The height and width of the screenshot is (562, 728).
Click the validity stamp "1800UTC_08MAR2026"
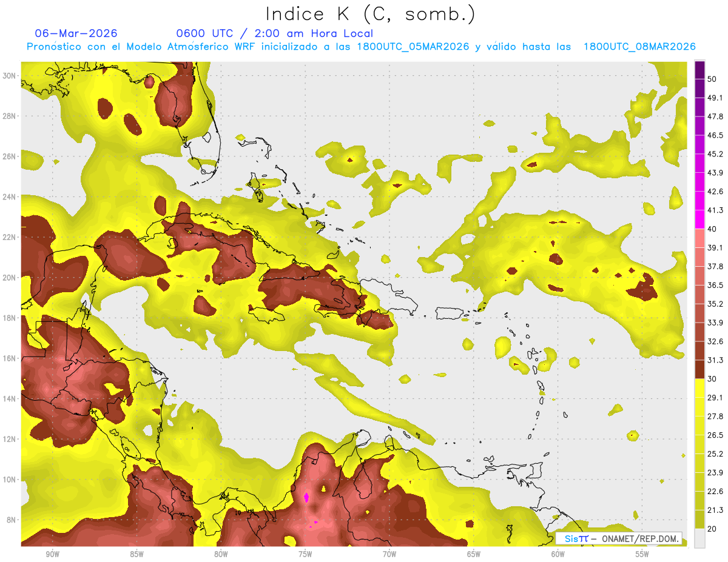coord(639,47)
